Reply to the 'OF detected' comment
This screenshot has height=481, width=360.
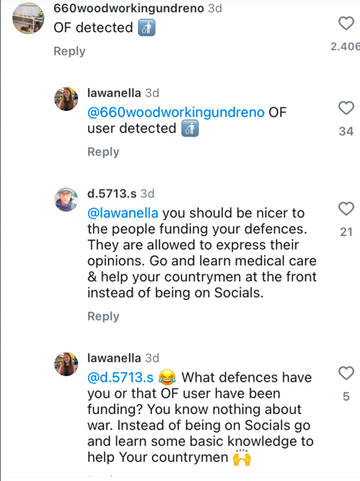[69, 51]
